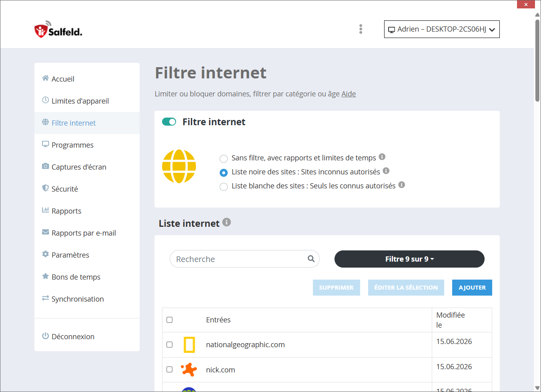Open Captures d'écran section
This screenshot has height=392, width=541.
pos(87,167)
